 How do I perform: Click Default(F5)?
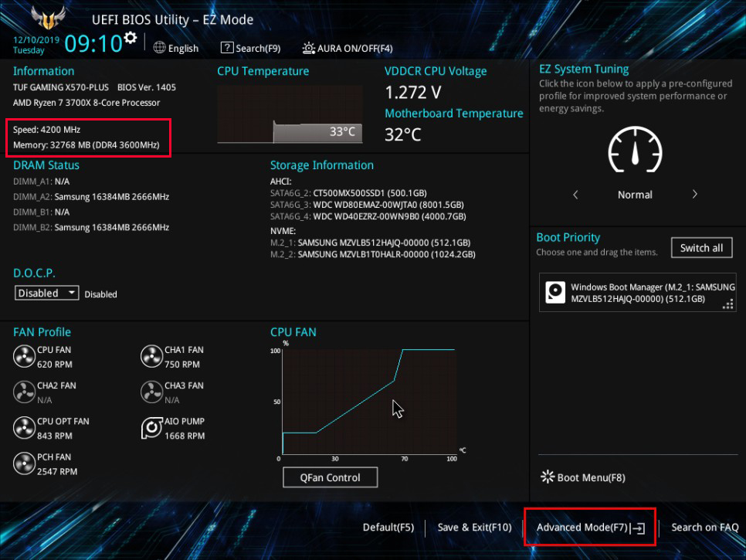[388, 527]
